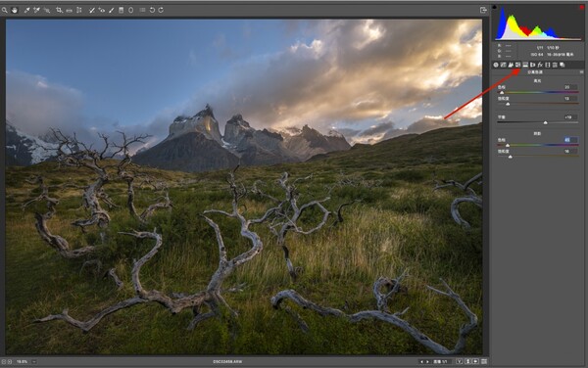Open the zoom level dropdown
The width and height of the screenshot is (588, 368).
[33, 361]
